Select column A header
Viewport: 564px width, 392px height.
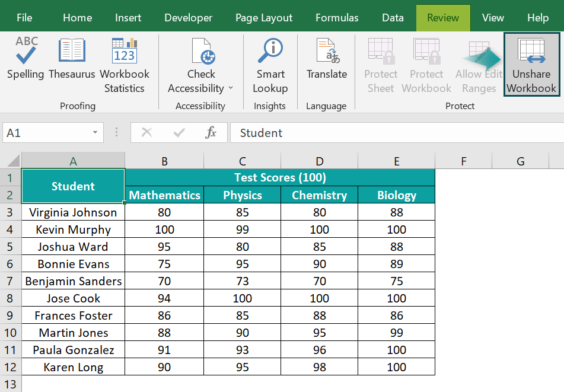click(x=73, y=161)
